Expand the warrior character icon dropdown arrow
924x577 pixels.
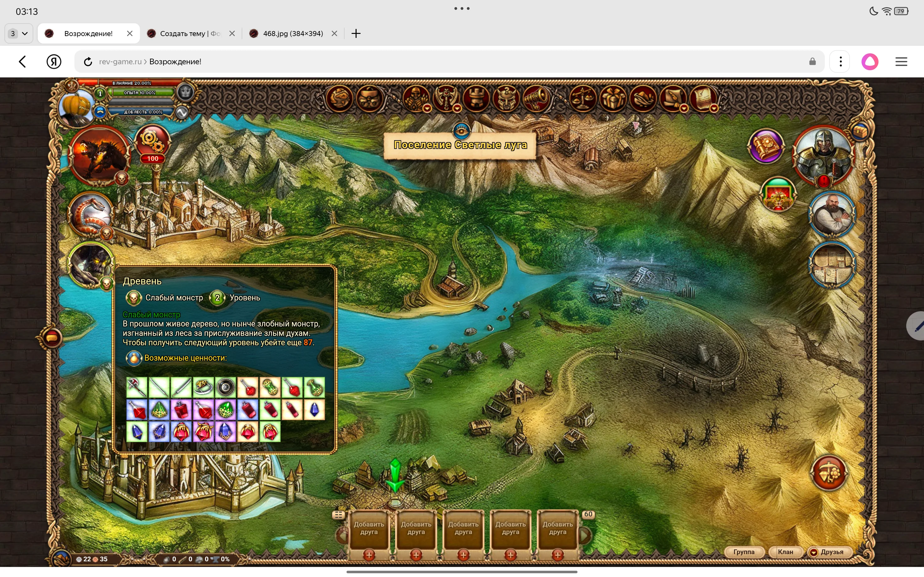427,109
